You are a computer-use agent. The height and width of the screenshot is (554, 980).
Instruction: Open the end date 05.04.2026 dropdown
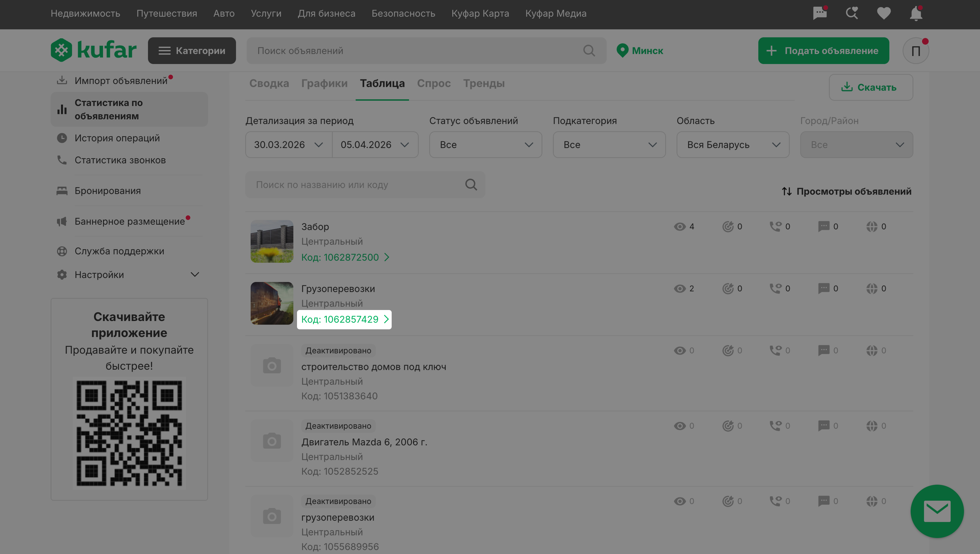(x=375, y=145)
